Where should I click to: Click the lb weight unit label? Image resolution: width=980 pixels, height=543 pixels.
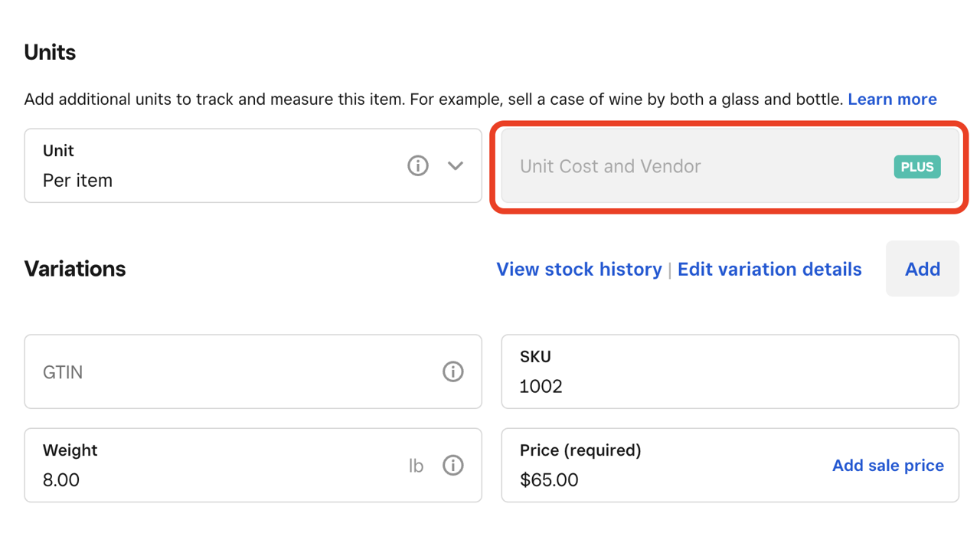pyautogui.click(x=416, y=466)
